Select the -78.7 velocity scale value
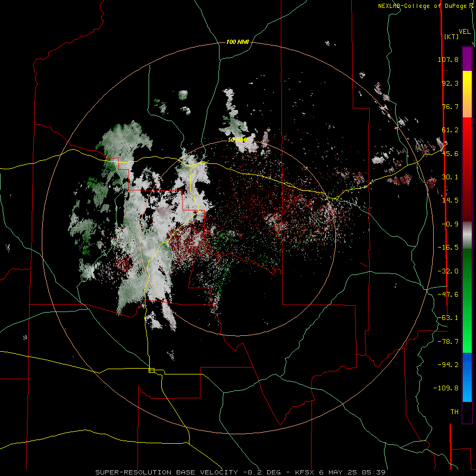 point(448,342)
